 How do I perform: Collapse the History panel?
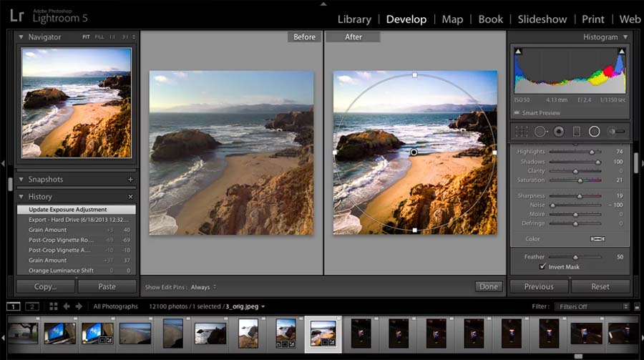click(x=21, y=197)
